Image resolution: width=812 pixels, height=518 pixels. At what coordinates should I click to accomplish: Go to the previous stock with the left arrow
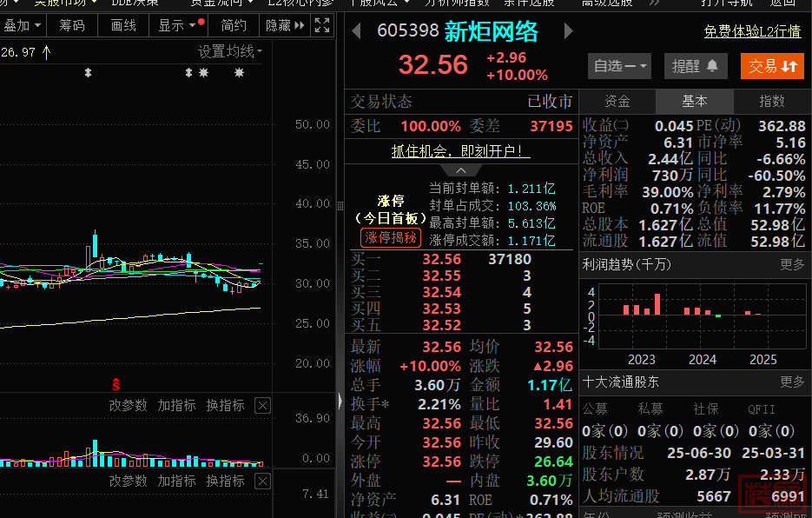[x=356, y=31]
